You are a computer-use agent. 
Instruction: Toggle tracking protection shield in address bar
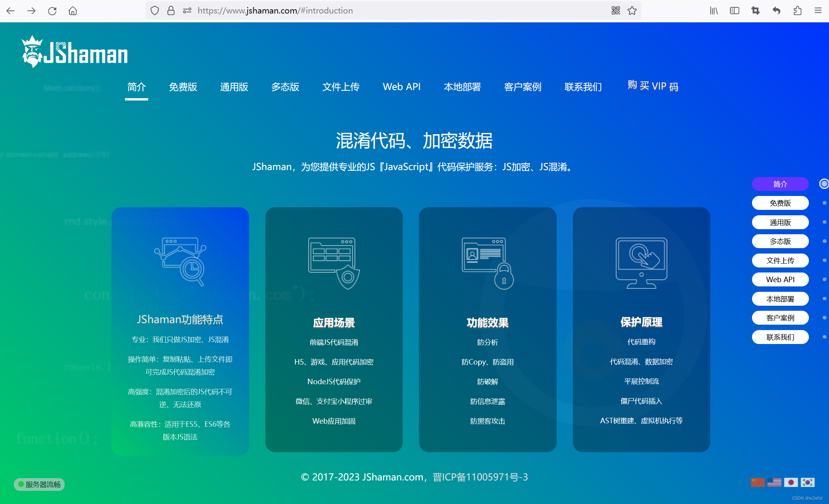click(x=154, y=10)
